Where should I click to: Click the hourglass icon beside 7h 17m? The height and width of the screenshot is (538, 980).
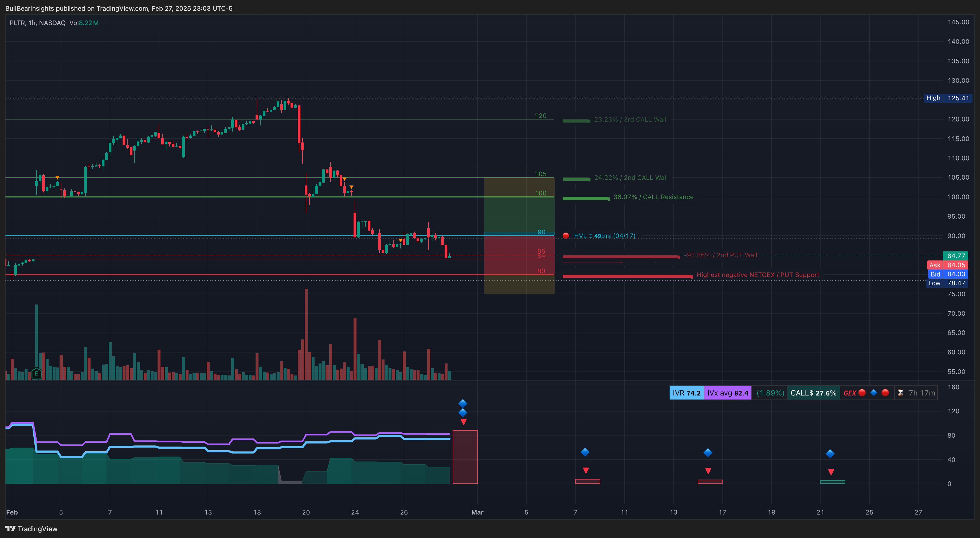900,393
